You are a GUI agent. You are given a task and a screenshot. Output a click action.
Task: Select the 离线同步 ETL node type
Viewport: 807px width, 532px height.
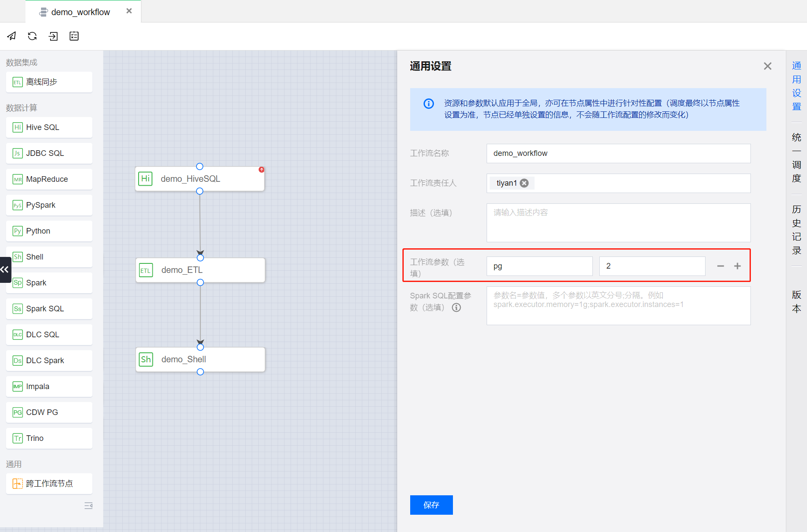[49, 82]
